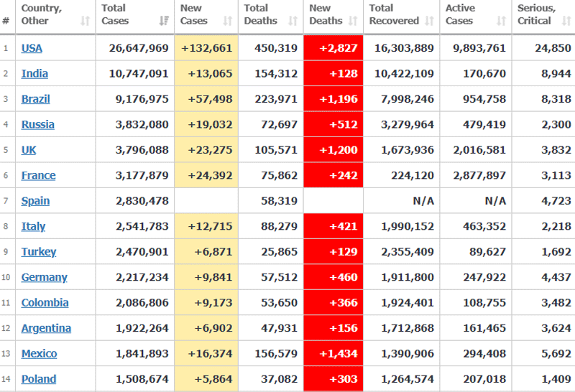575x392 pixels.
Task: Open the Germany link
Action: click(44, 277)
